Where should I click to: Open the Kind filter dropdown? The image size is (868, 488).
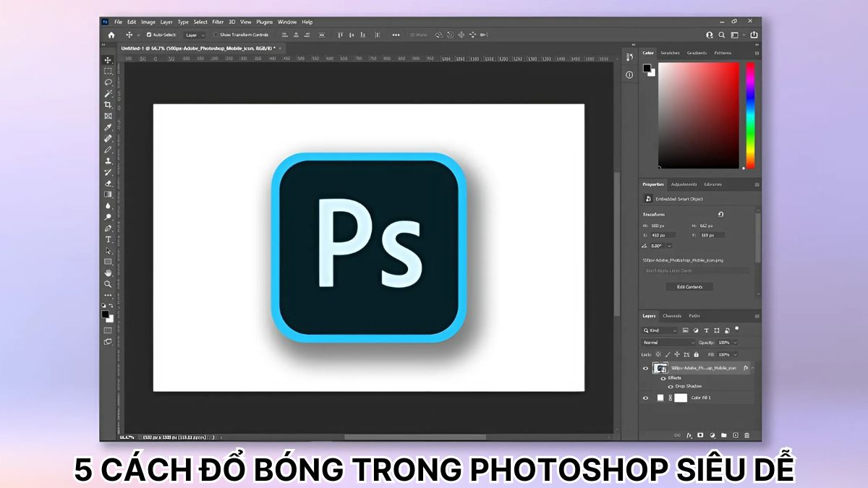pyautogui.click(x=660, y=330)
